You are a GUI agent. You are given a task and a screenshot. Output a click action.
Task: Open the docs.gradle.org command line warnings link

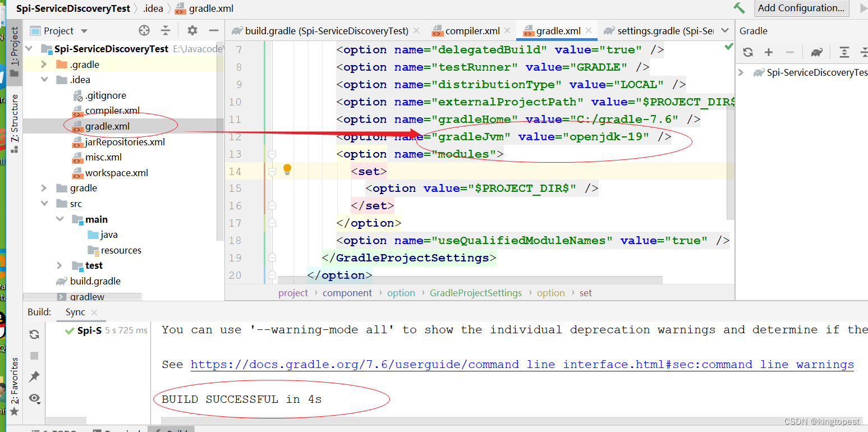(522, 365)
